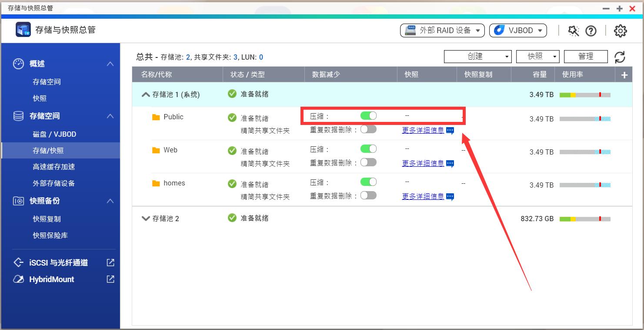Click the 管理 button
The width and height of the screenshot is (644, 330).
[x=585, y=56]
